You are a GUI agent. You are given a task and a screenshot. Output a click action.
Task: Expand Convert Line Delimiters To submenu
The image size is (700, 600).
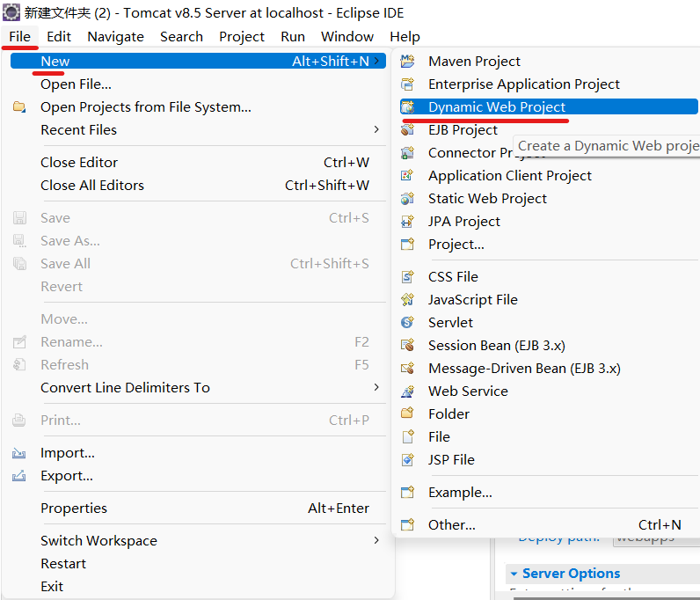point(376,388)
